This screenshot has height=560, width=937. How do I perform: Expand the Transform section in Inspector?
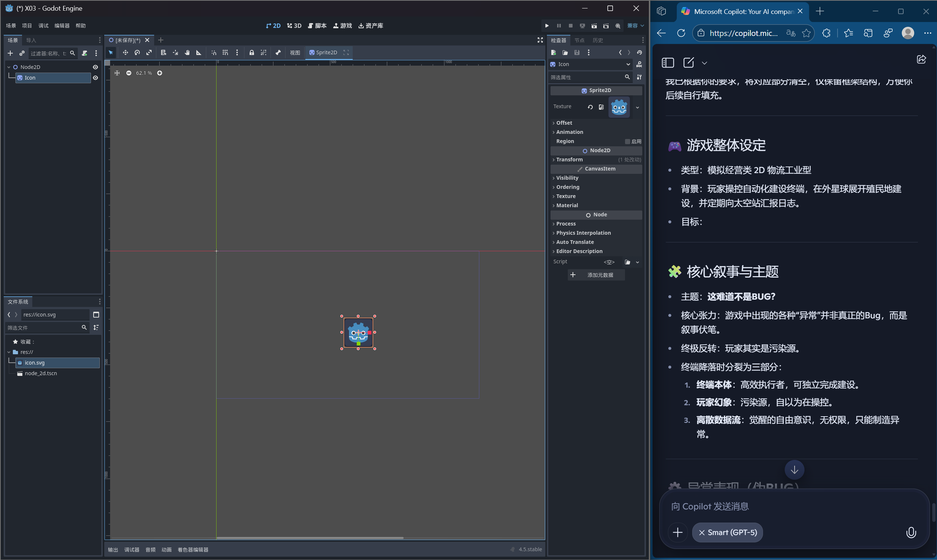tap(568, 159)
